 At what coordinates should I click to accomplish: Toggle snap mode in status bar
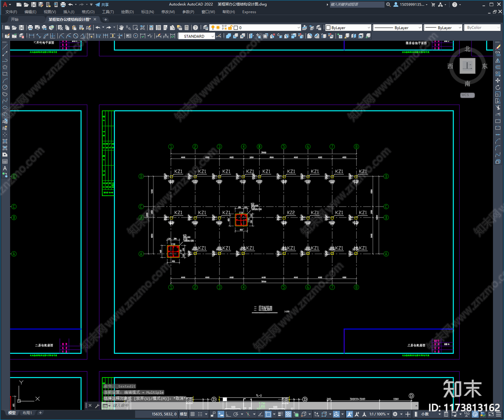[200, 414]
